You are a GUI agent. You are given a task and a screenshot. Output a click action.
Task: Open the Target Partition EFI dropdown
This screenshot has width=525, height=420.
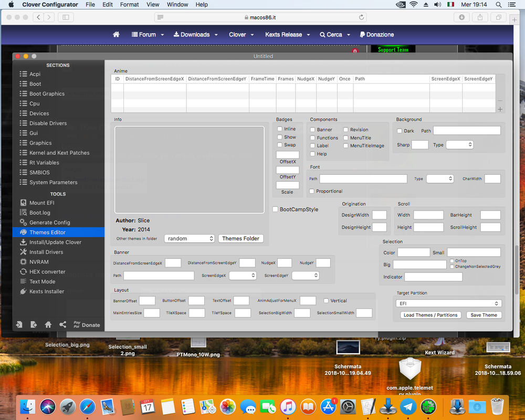point(449,303)
